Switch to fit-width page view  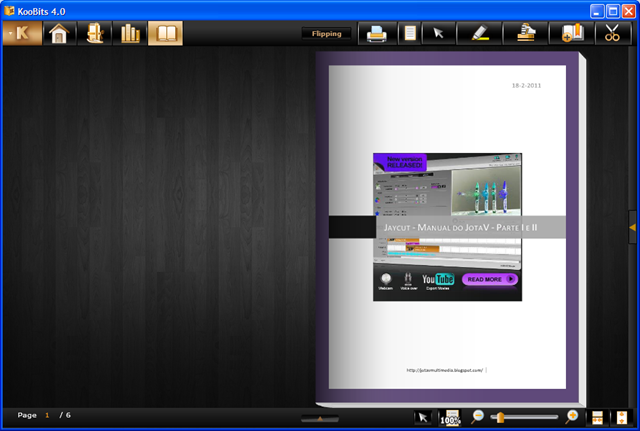pos(597,418)
